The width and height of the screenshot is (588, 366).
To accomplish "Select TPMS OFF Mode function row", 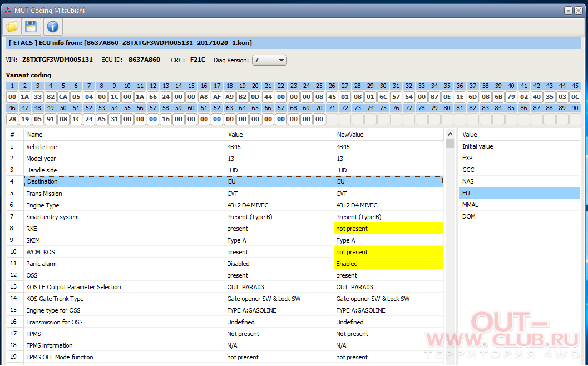I will tap(225, 357).
